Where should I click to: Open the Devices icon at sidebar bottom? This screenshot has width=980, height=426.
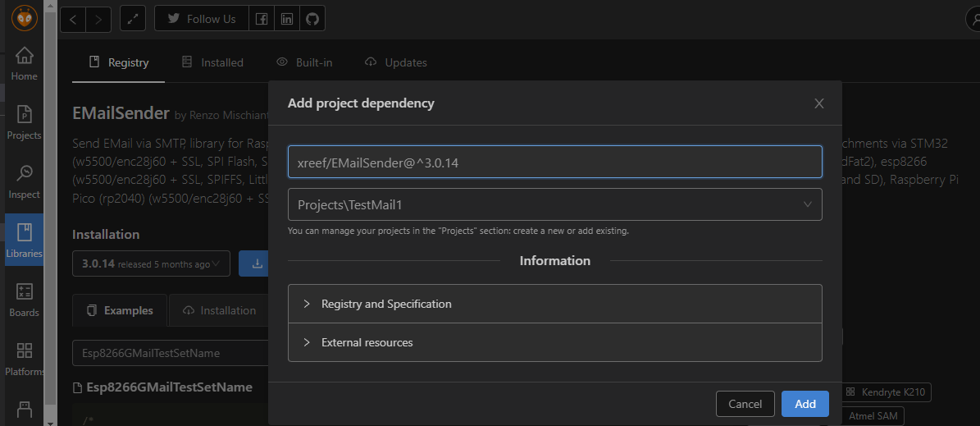pos(24,410)
